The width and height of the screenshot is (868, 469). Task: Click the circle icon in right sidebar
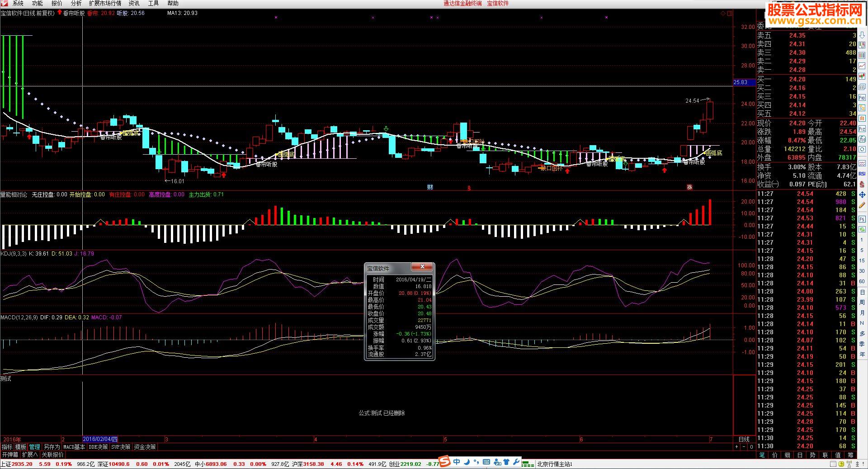click(862, 149)
